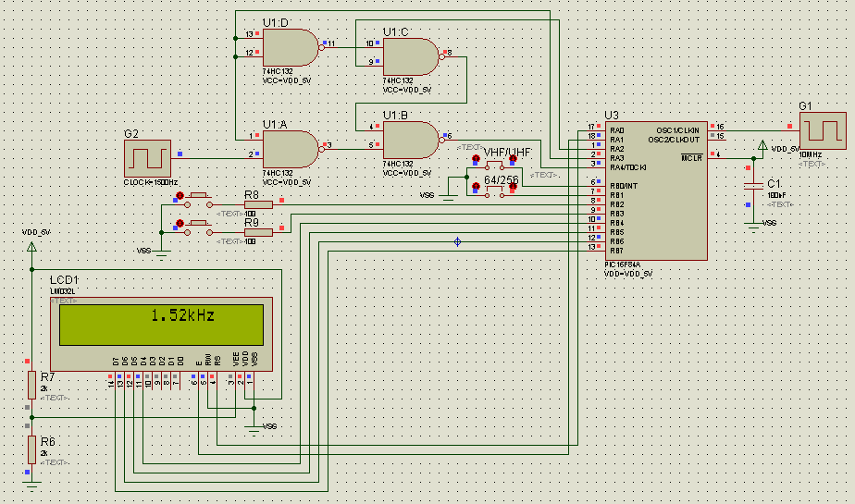Select the U3 PIC16F84A microcontroller body
The height and width of the screenshot is (504, 855).
click(656, 191)
